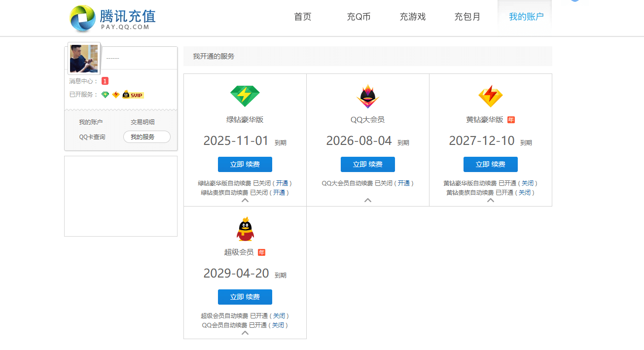
Task: Renew 超级会员 with 立即续费 button
Action: click(245, 297)
